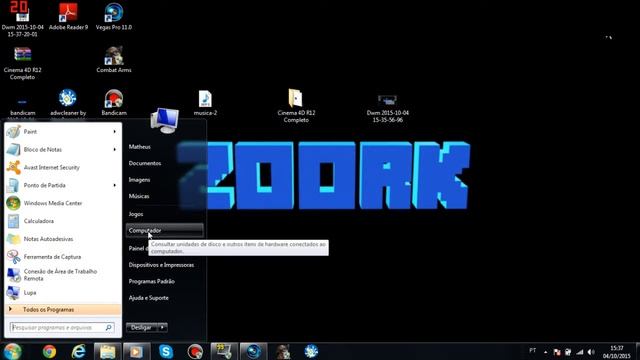Open Músicas from the Start menu
This screenshot has height=360, width=640.
139,196
